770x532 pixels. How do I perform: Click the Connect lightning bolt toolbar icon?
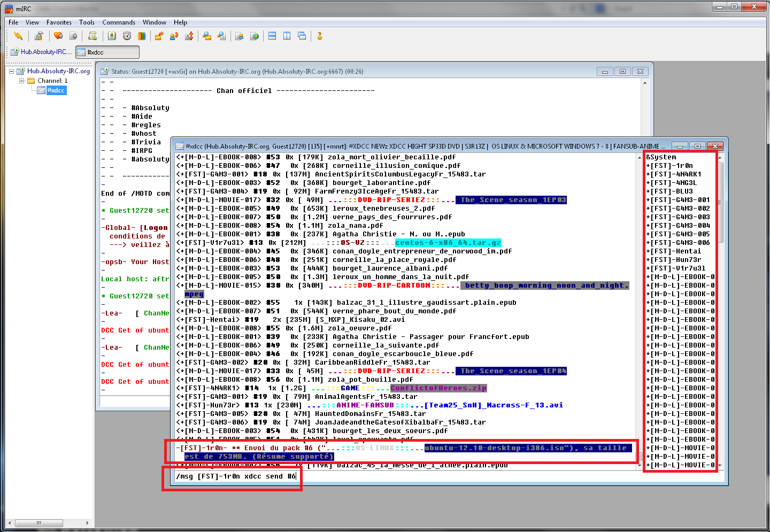[x=18, y=36]
